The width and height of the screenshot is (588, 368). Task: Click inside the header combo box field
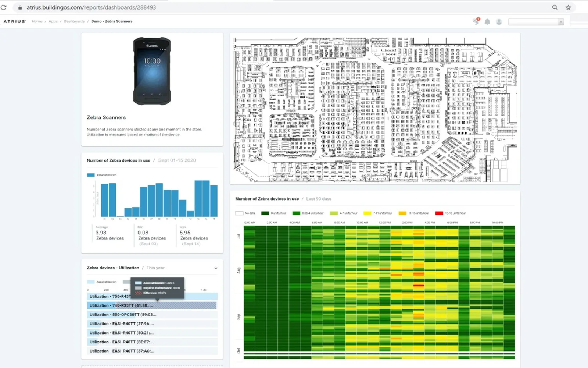533,22
